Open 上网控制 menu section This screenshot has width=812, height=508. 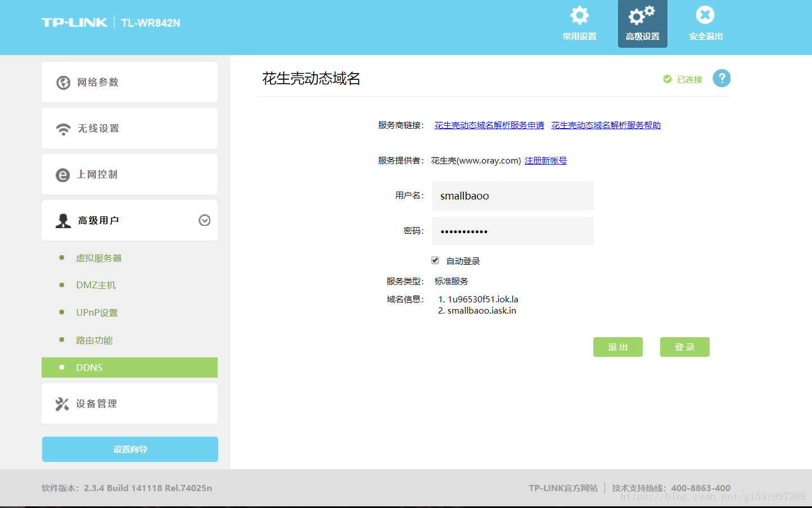(129, 174)
